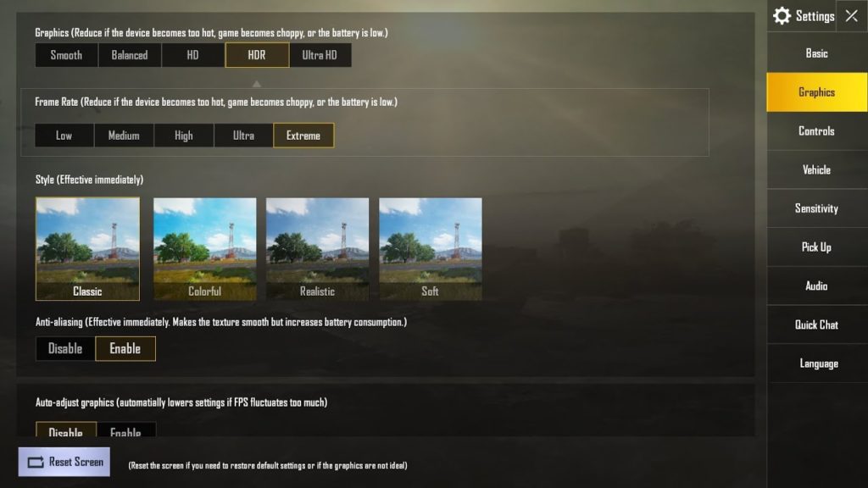Click the Reset Screen icon button
The width and height of the screenshot is (868, 488).
click(64, 462)
